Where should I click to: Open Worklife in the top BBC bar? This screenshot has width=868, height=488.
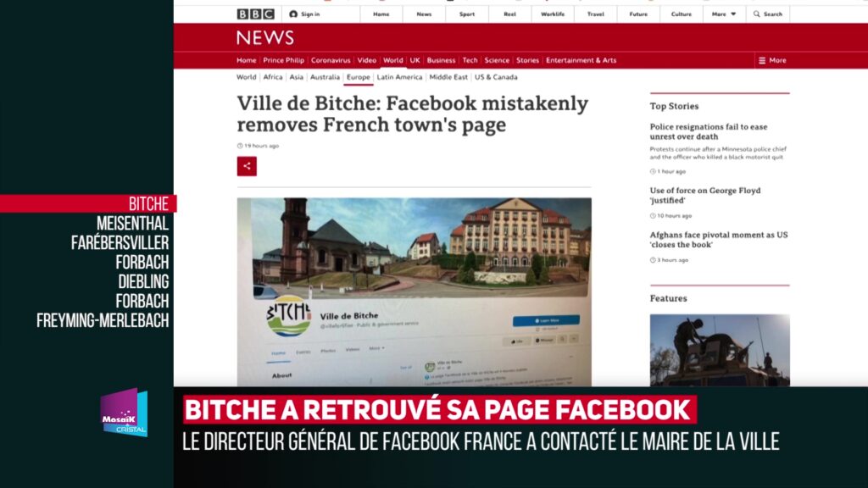click(x=553, y=14)
